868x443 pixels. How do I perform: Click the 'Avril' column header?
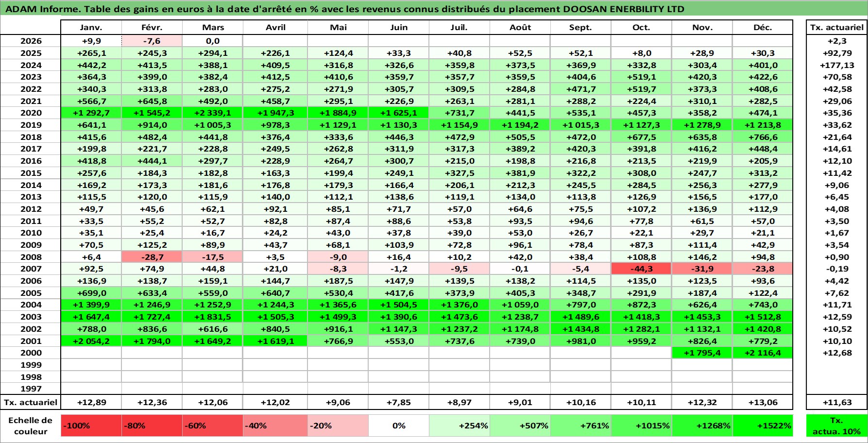click(275, 28)
